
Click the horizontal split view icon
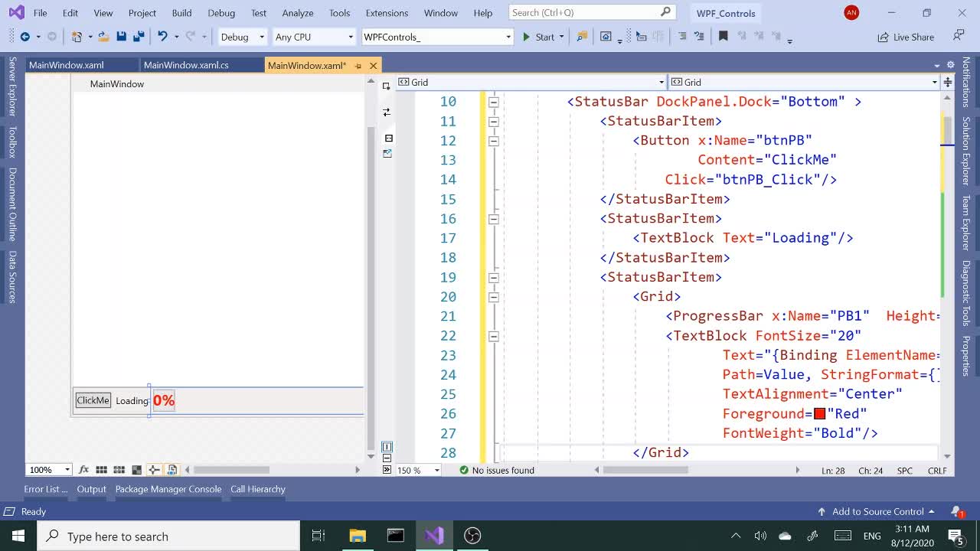(x=387, y=458)
